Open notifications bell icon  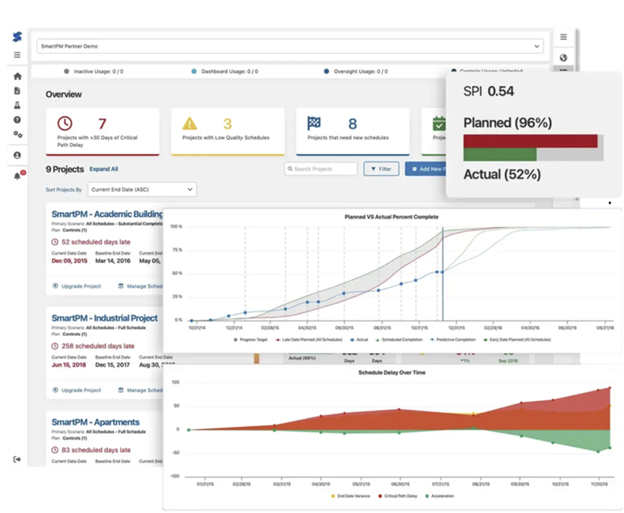pyautogui.click(x=17, y=176)
